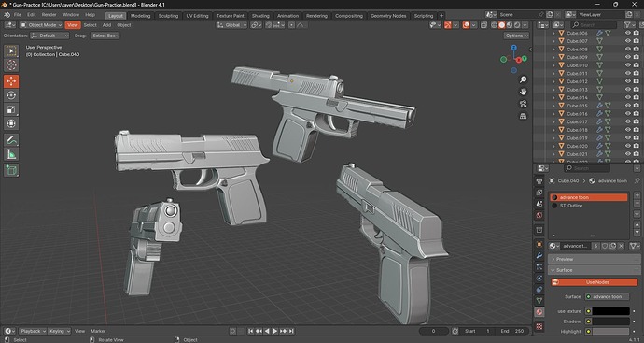Select the Add Cube tool
The image size is (644, 343).
pos(11,170)
